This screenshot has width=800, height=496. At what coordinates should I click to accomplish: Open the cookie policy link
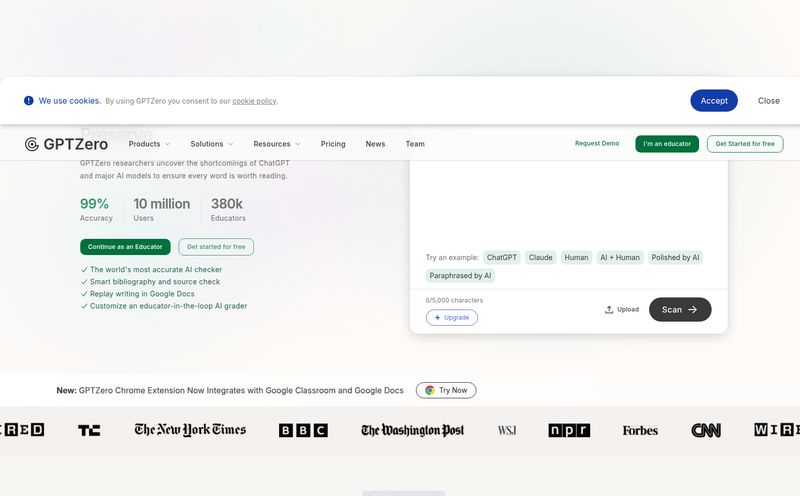(254, 101)
